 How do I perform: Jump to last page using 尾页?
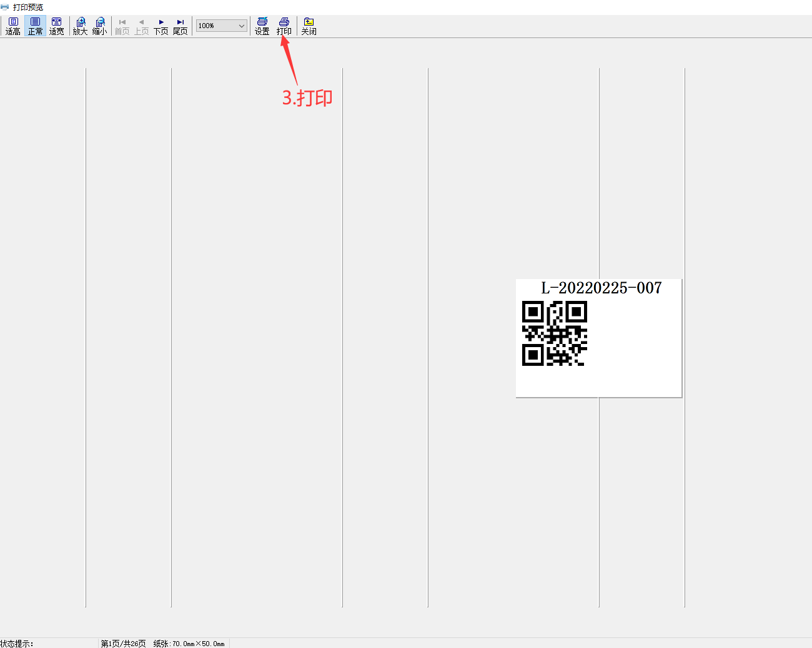(181, 26)
